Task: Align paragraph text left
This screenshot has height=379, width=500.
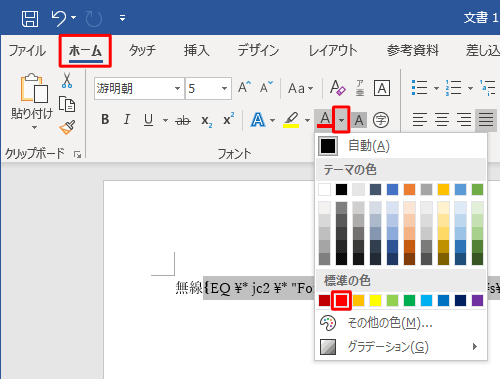Action: point(420,120)
